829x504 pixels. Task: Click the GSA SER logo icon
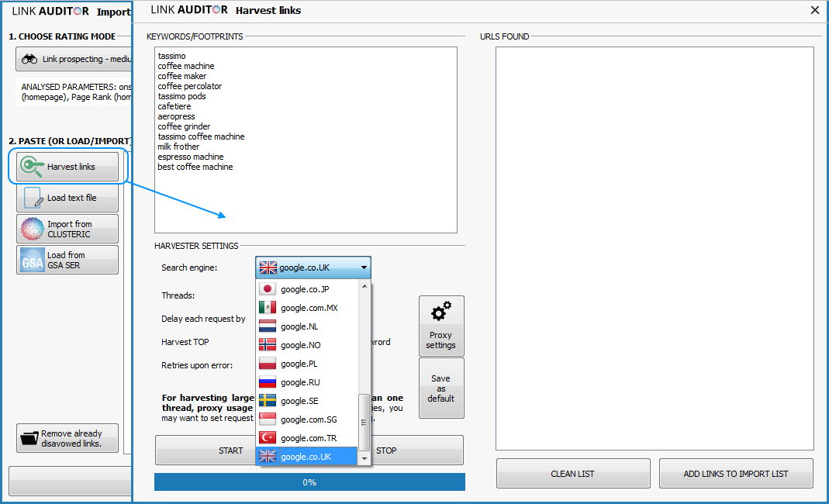(32, 261)
